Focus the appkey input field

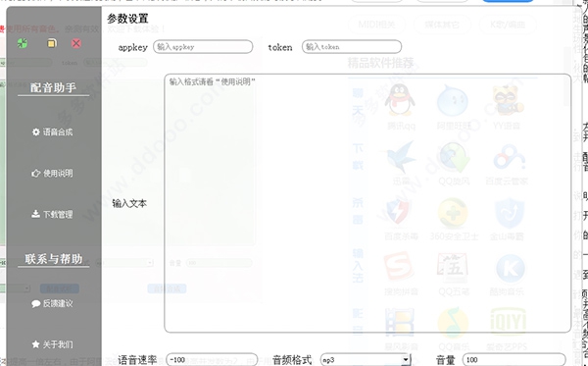click(203, 47)
